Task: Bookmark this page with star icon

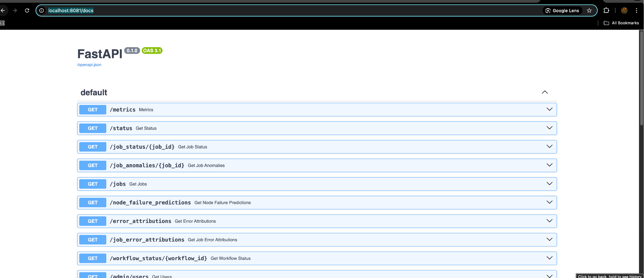Action: (589, 10)
